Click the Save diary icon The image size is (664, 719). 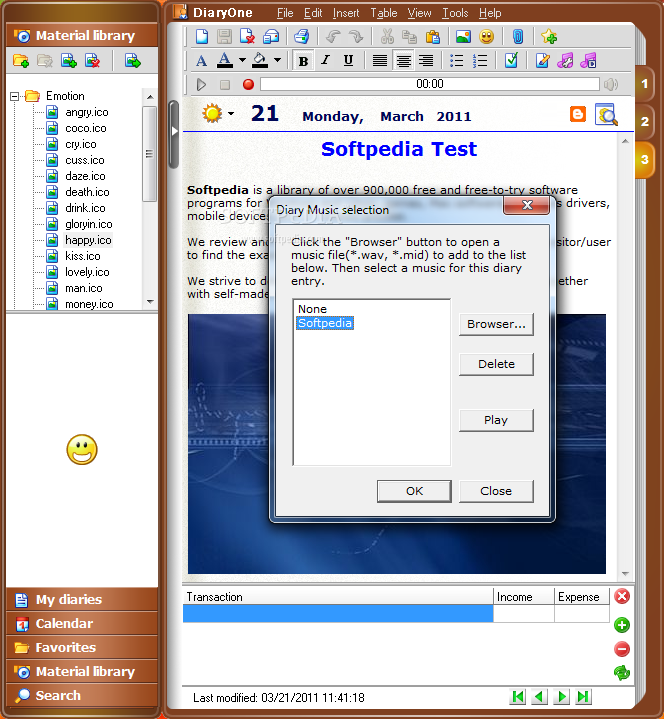pos(224,36)
